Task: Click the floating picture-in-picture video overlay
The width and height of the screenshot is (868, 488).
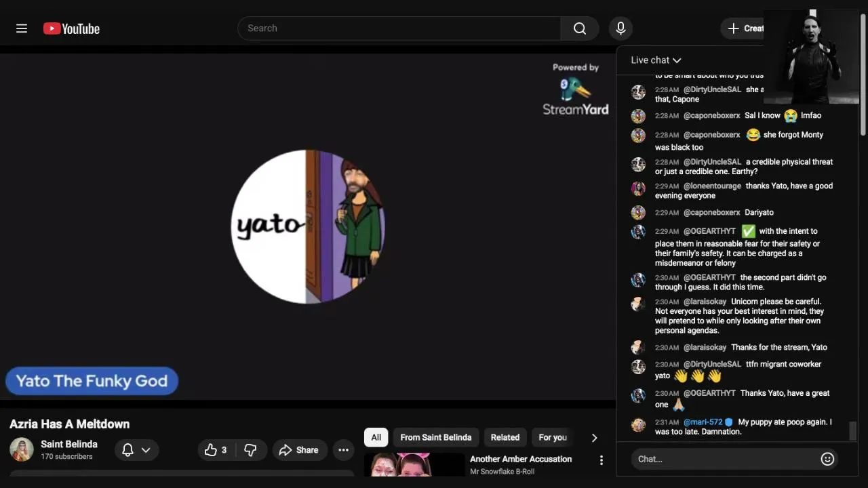Action: 812,56
